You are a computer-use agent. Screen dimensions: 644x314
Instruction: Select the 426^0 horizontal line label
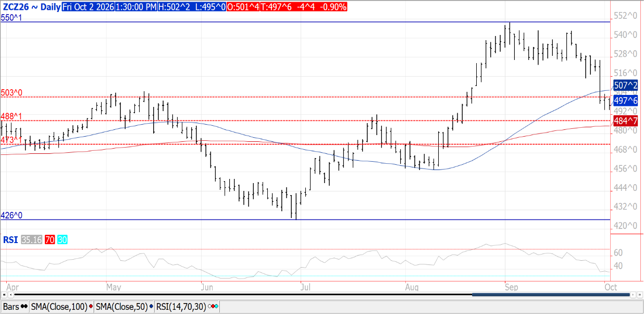click(x=11, y=215)
